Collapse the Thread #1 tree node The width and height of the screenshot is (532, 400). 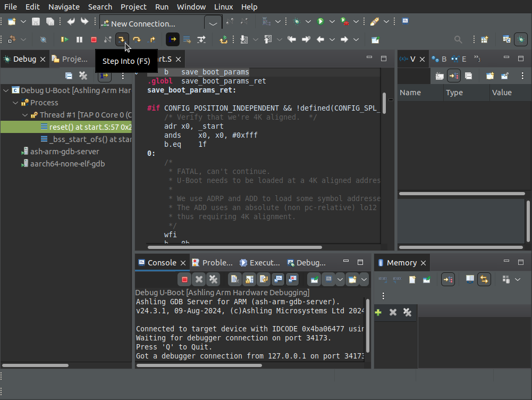click(26, 115)
